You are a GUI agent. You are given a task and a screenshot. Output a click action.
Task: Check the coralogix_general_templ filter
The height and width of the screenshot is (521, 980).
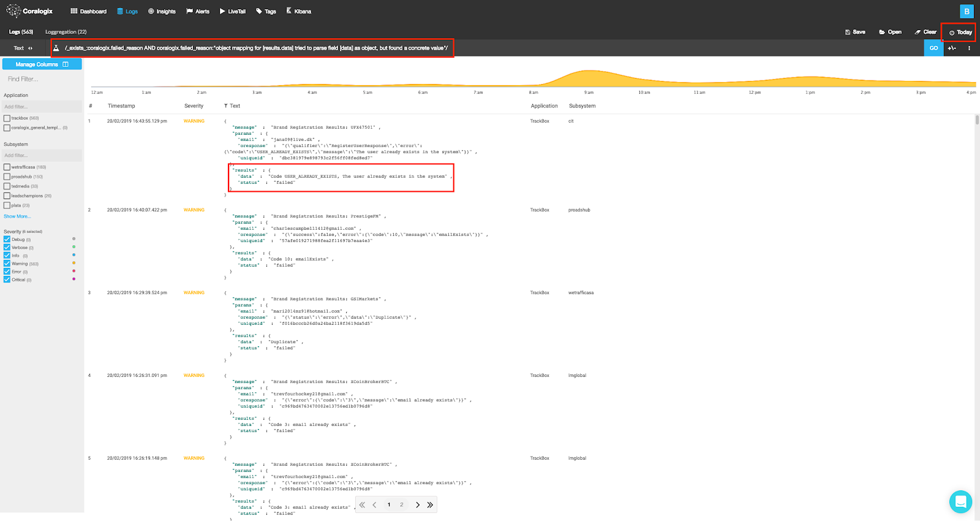pyautogui.click(x=7, y=128)
